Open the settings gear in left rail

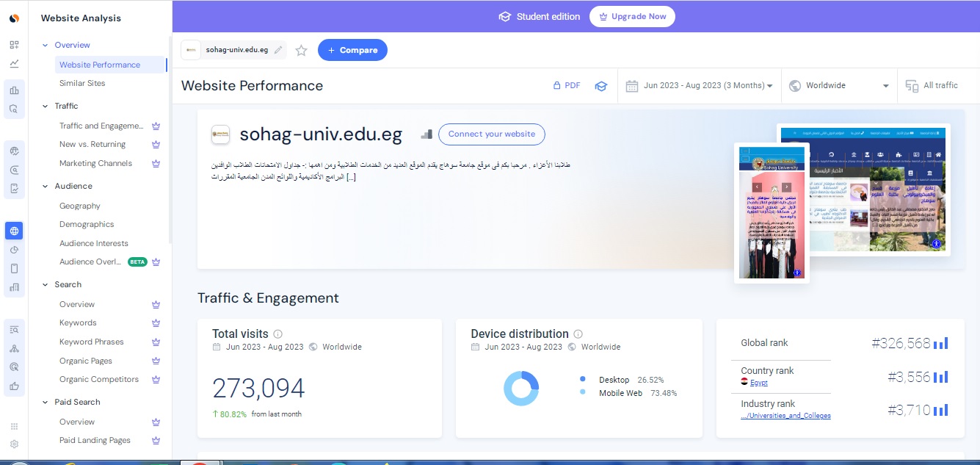[14, 444]
